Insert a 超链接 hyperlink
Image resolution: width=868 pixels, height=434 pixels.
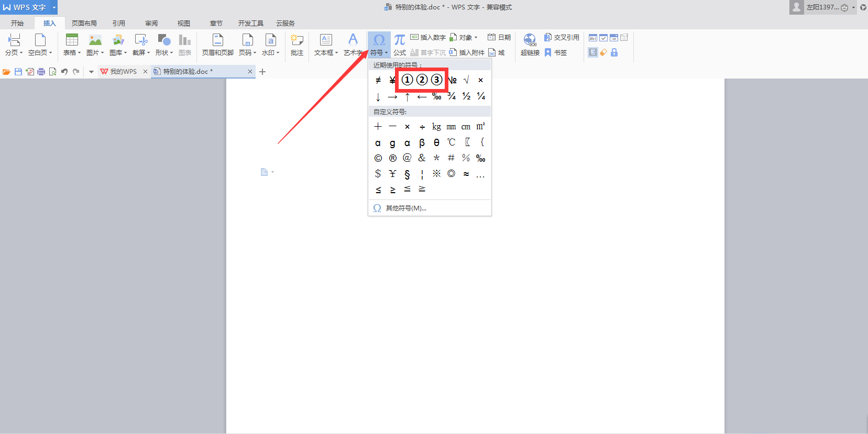click(530, 44)
